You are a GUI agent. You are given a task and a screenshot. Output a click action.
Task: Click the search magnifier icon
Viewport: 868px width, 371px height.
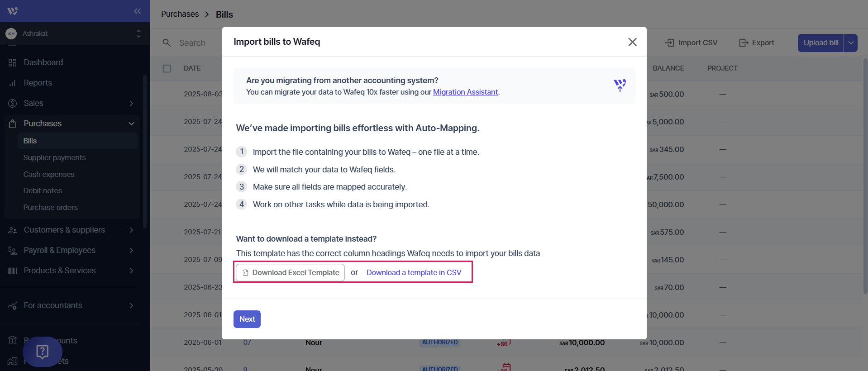(x=167, y=43)
